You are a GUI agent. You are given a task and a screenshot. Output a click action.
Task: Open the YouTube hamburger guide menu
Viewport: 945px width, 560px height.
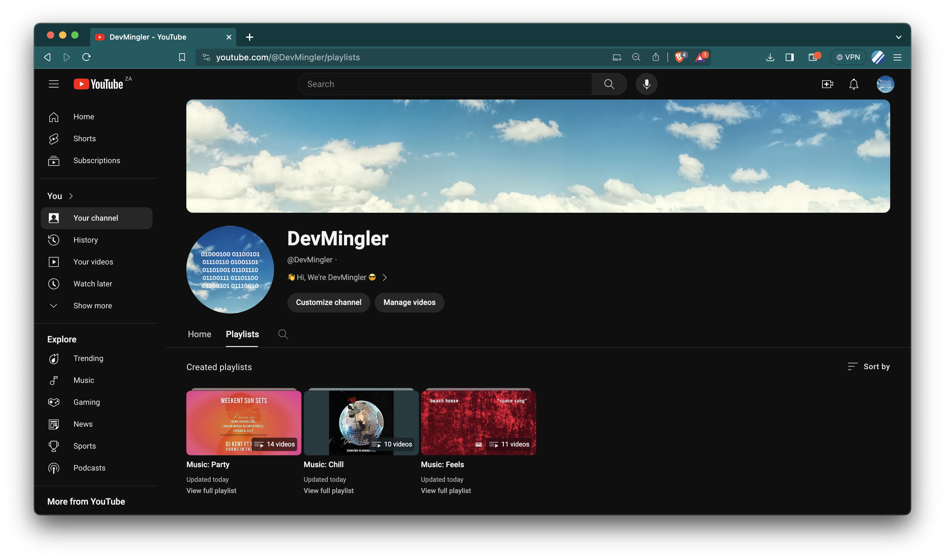pos(54,84)
